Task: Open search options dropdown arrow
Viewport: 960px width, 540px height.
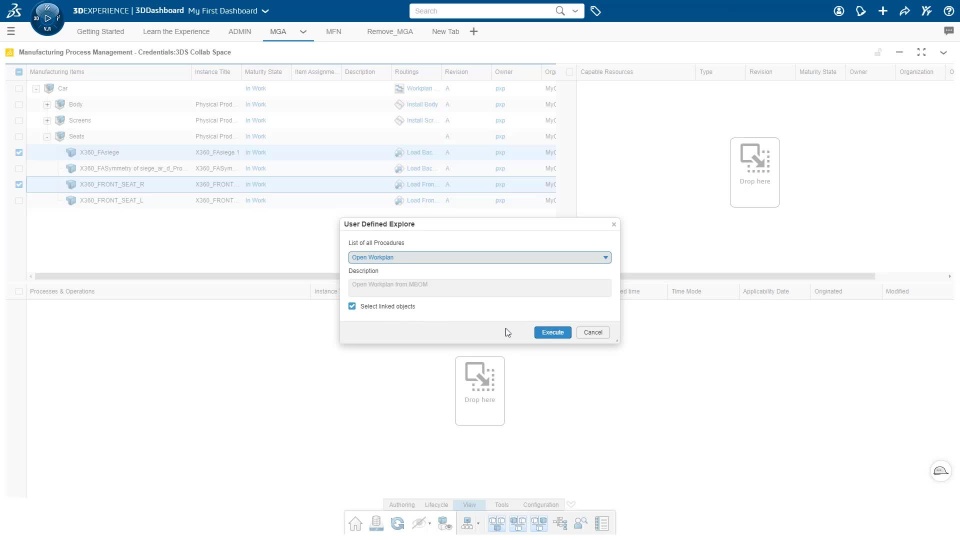Action: point(575,11)
